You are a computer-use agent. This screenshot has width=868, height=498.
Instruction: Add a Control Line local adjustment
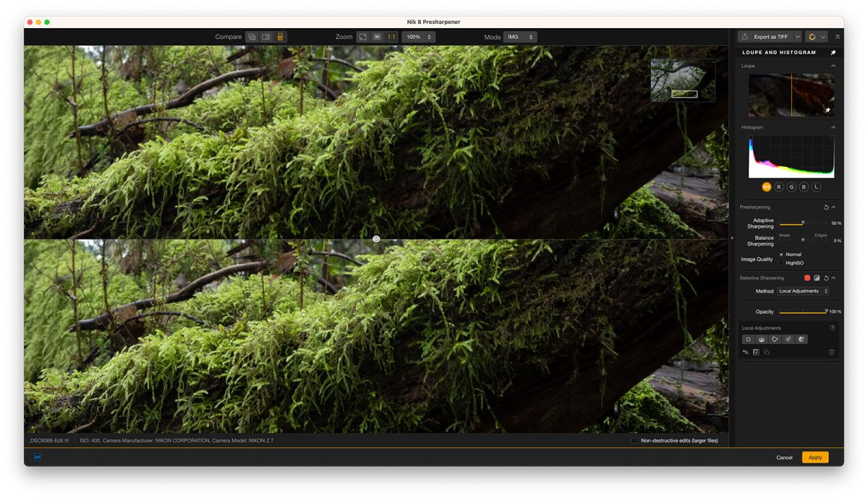click(762, 340)
